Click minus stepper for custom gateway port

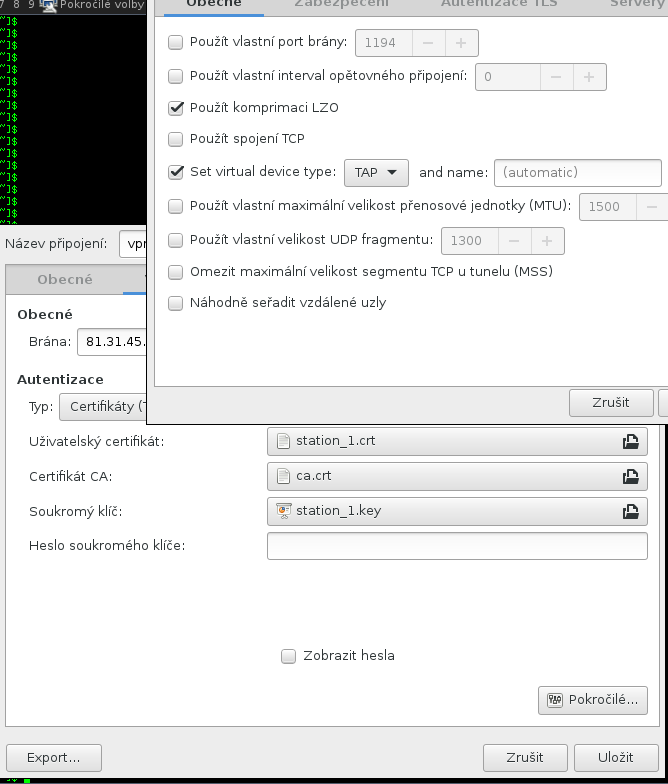pos(428,43)
